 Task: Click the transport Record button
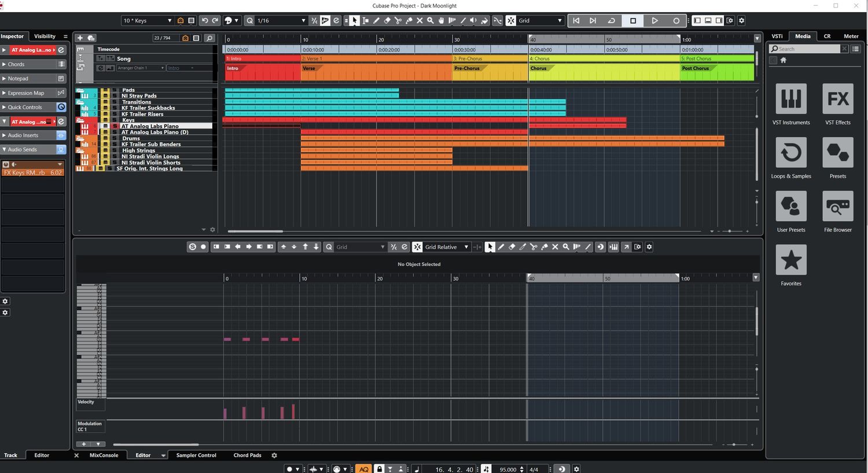click(676, 20)
